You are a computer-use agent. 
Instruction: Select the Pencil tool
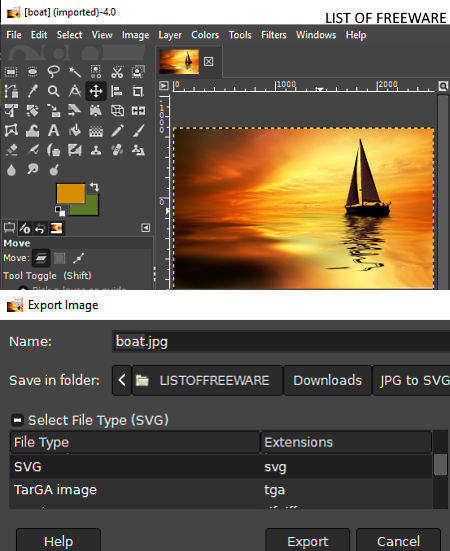coord(117,131)
